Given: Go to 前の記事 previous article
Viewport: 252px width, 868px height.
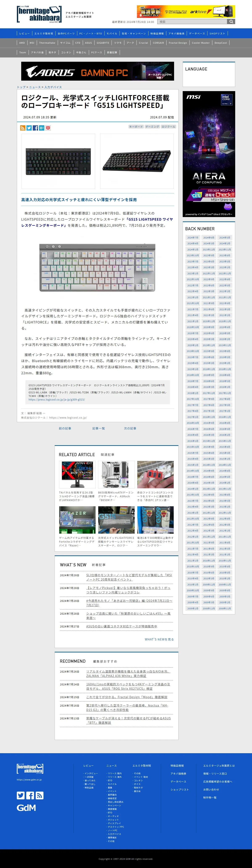Looking at the screenshot, I should 65,428.
